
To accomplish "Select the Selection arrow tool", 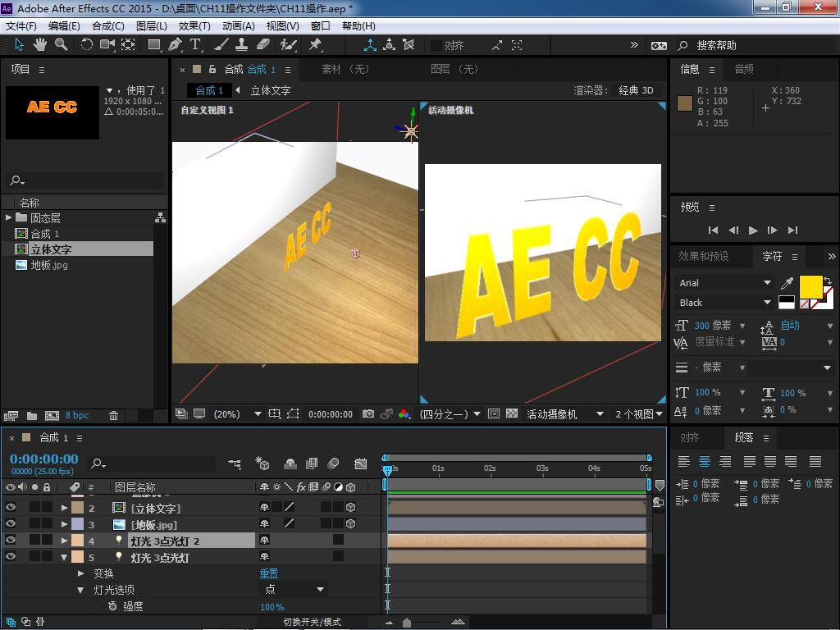I will 19,44.
